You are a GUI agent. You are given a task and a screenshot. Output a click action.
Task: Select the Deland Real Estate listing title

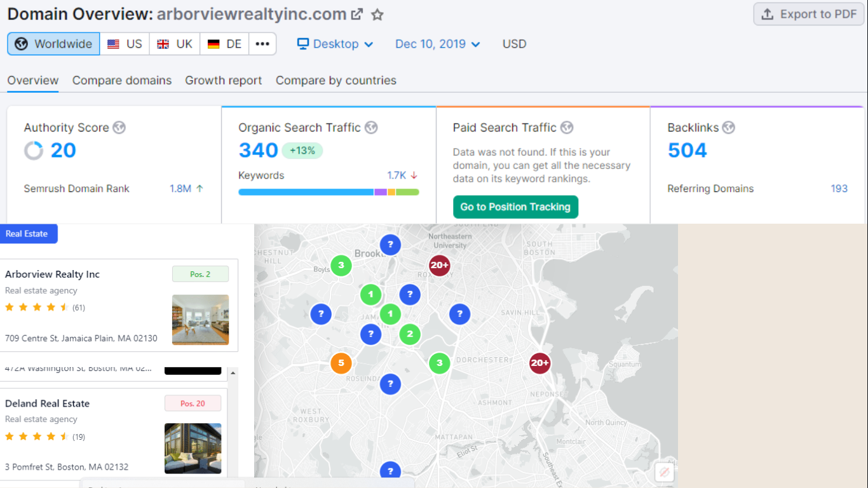click(47, 403)
